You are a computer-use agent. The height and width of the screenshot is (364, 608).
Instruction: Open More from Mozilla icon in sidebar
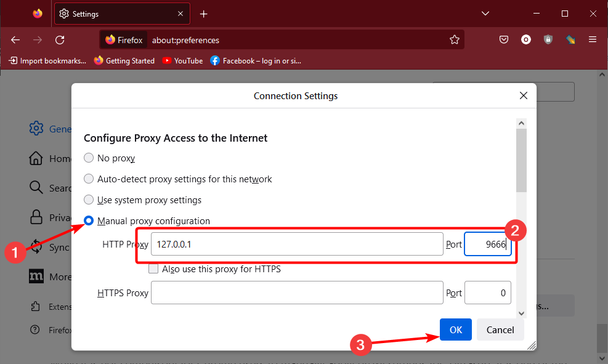36,277
